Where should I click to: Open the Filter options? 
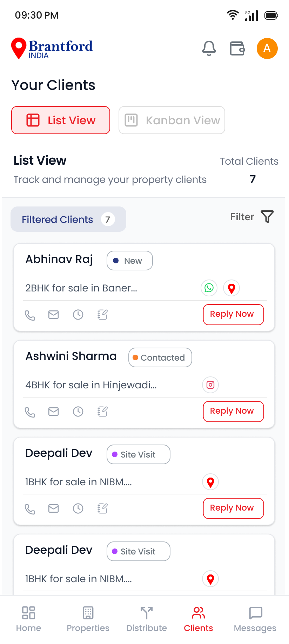pyautogui.click(x=251, y=217)
